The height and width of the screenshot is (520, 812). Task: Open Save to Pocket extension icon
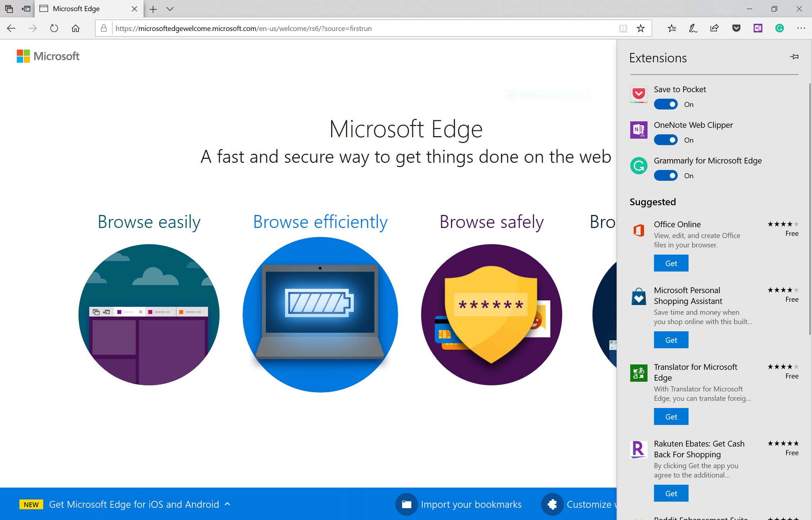pyautogui.click(x=639, y=94)
